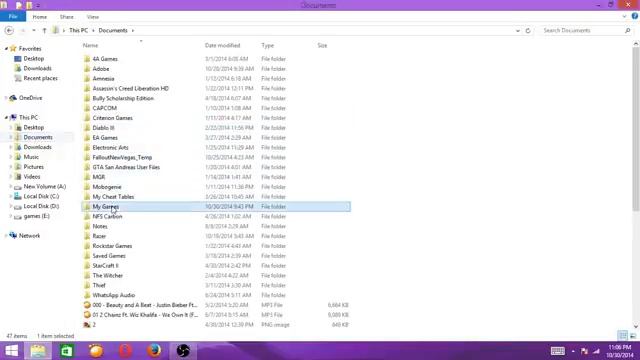
Task: Go up one folder level
Action: point(44,31)
